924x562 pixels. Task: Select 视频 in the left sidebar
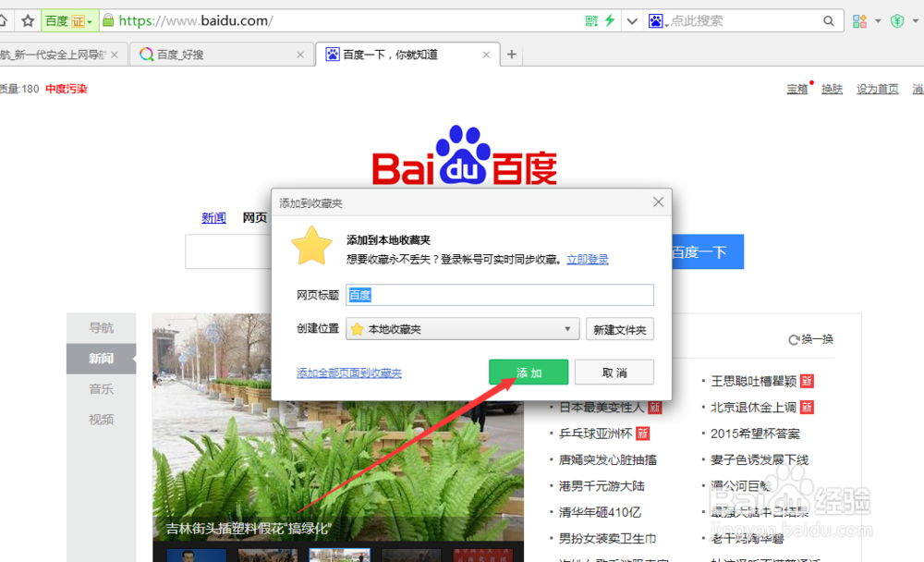point(101,420)
